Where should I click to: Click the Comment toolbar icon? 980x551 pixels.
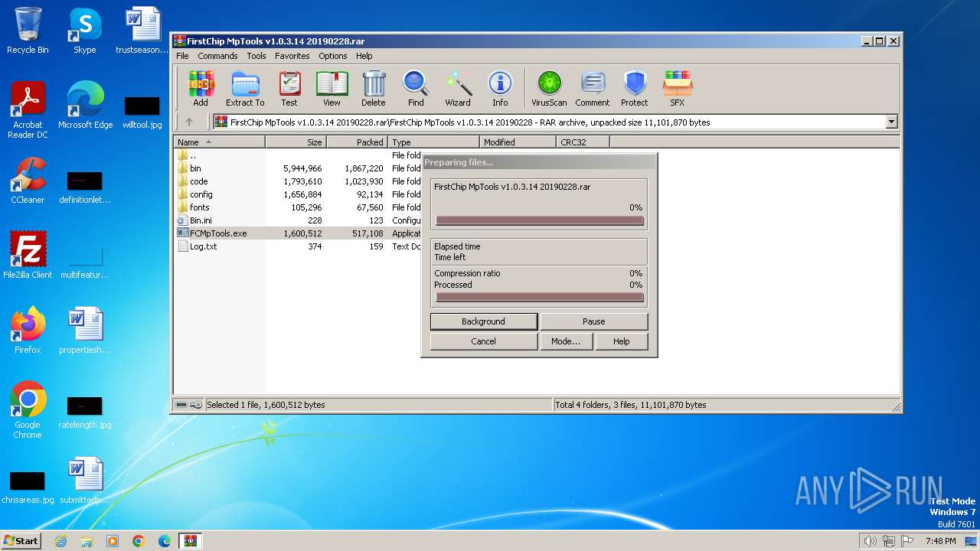(593, 89)
